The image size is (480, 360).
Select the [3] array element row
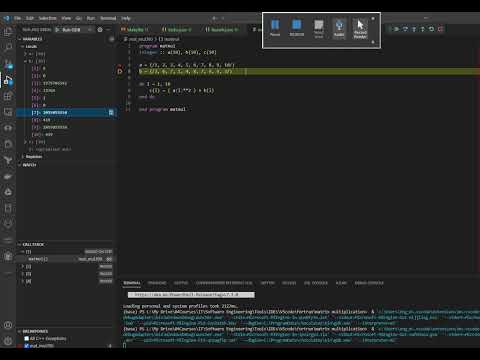pos(66,83)
